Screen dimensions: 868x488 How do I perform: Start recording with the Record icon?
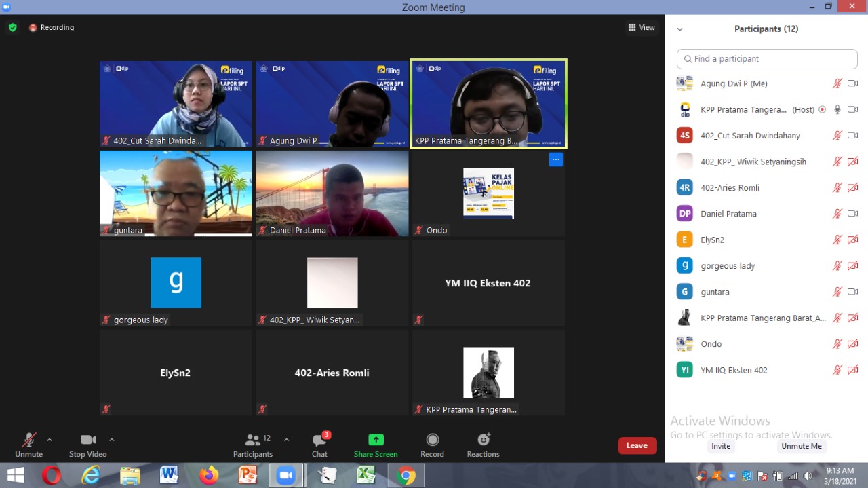coord(432,440)
